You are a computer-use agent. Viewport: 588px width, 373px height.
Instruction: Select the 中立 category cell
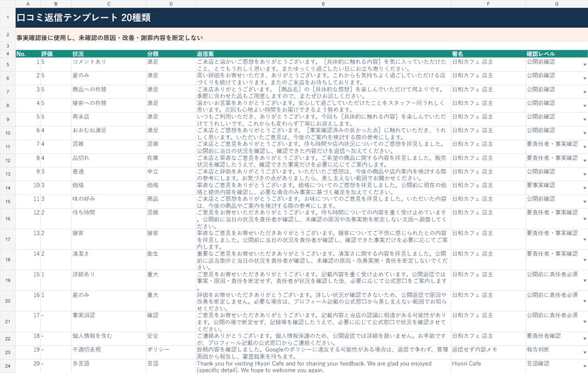171,174
